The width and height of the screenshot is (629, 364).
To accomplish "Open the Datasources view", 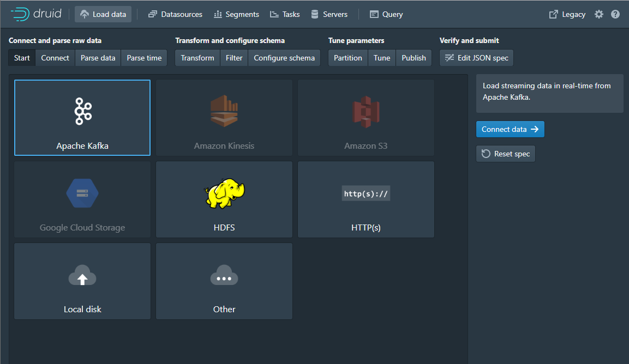I will [175, 14].
